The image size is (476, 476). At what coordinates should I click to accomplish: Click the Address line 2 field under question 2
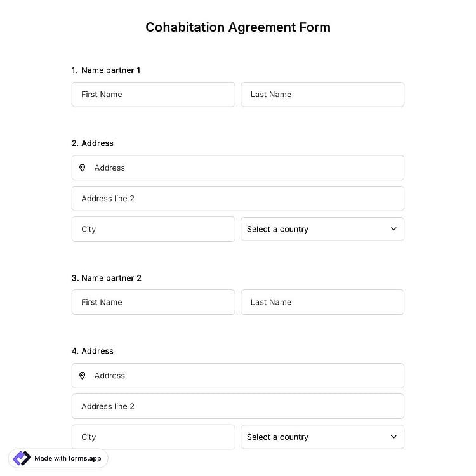(238, 199)
